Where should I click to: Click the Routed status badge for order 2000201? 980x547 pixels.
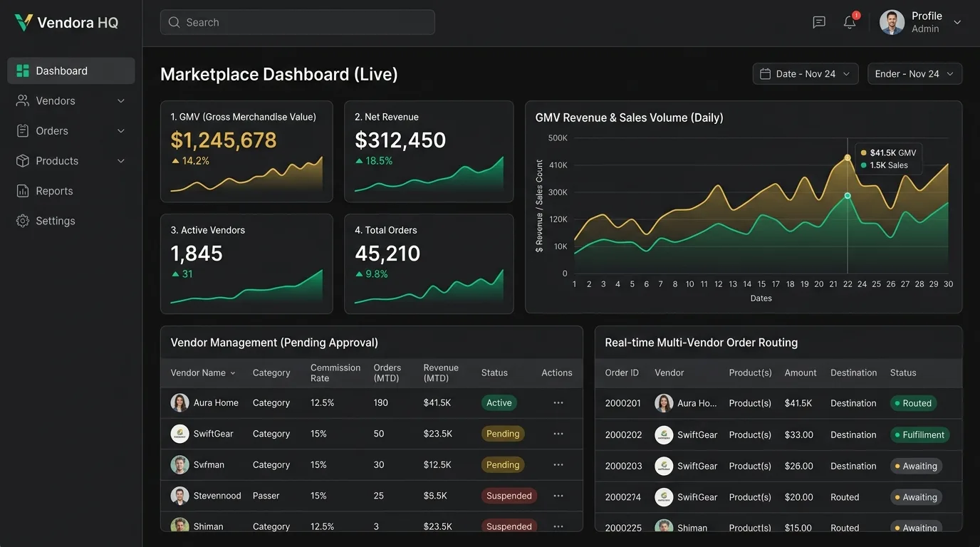913,403
